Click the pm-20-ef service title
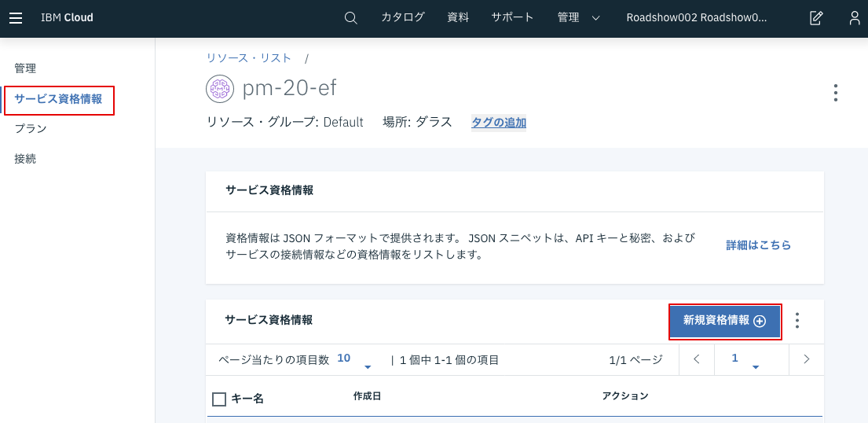This screenshot has width=868, height=423. pyautogui.click(x=289, y=88)
